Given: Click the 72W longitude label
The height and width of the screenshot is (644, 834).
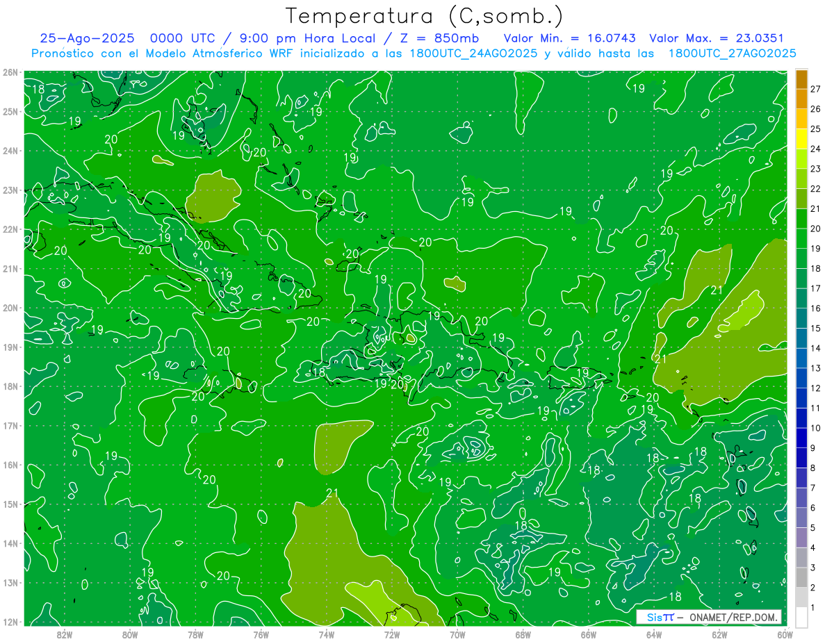Looking at the screenshot, I should (392, 634).
